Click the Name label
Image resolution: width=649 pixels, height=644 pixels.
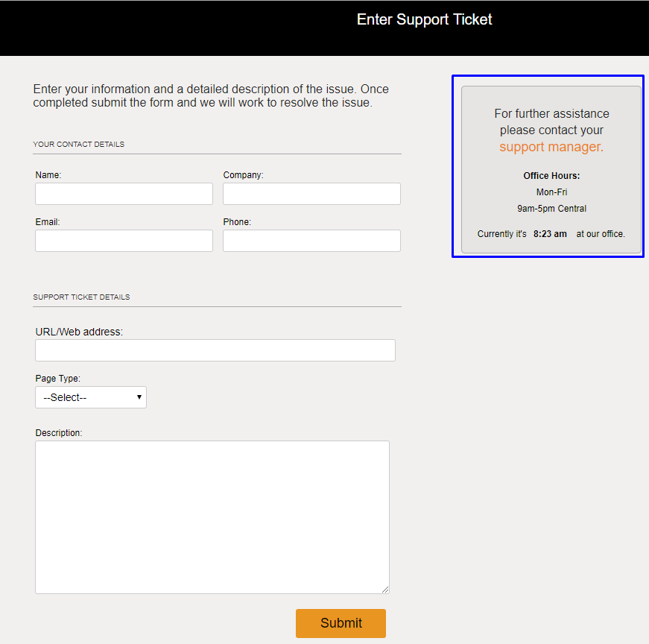point(48,175)
